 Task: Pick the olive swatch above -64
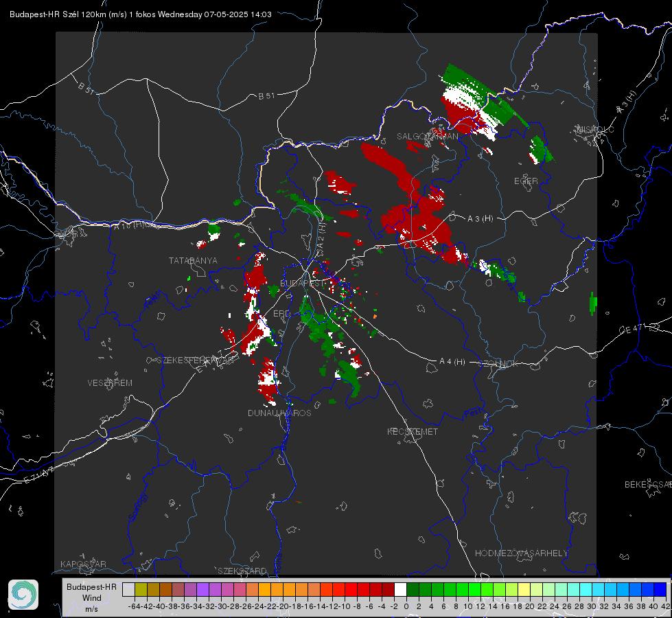tap(141, 589)
